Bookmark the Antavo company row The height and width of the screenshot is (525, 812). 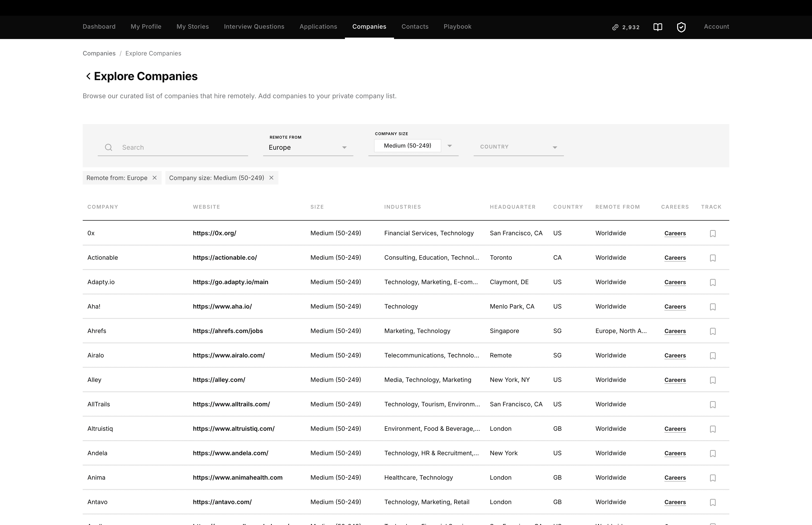click(713, 502)
